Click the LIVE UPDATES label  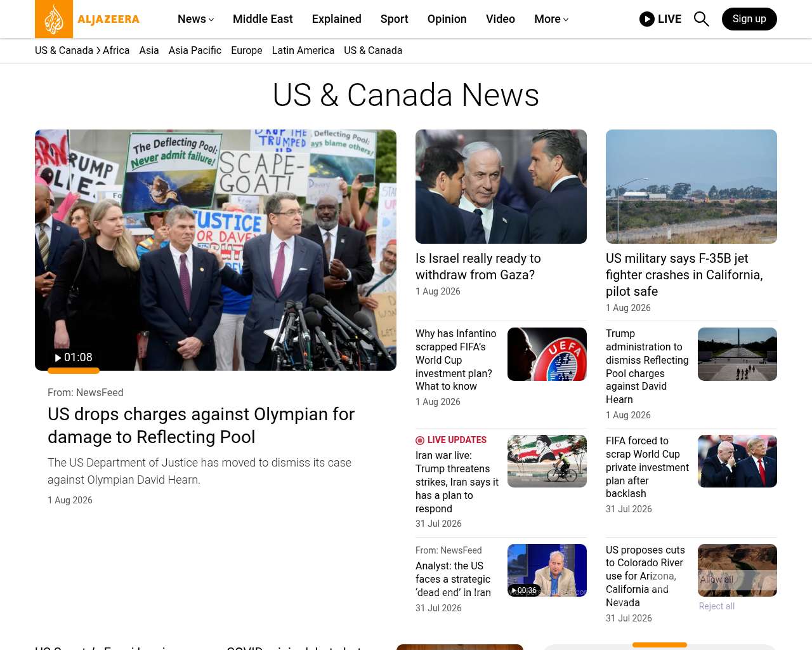pyautogui.click(x=457, y=440)
